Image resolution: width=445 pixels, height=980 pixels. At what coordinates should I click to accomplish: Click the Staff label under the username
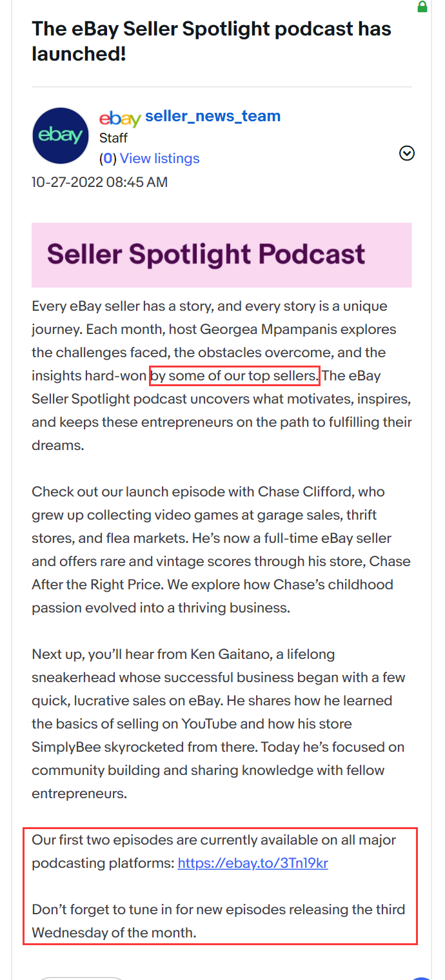click(x=114, y=138)
